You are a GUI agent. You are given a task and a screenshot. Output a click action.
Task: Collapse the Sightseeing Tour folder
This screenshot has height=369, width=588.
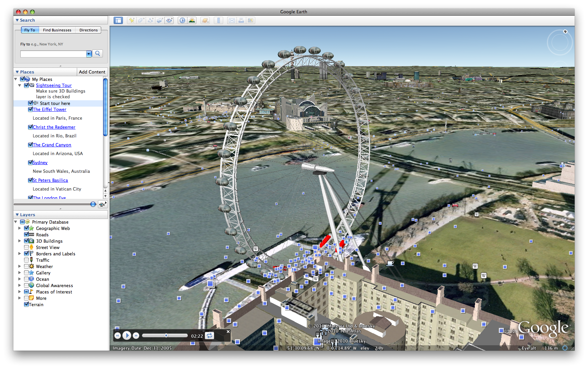point(20,85)
